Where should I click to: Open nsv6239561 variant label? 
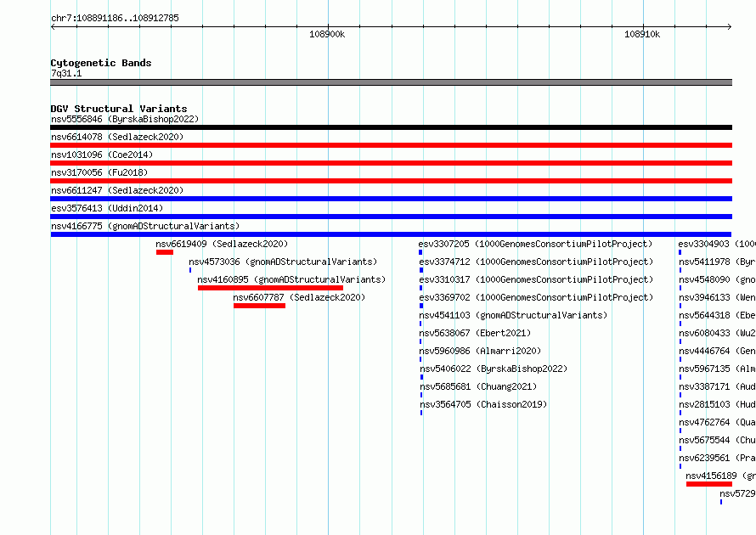pyautogui.click(x=717, y=458)
